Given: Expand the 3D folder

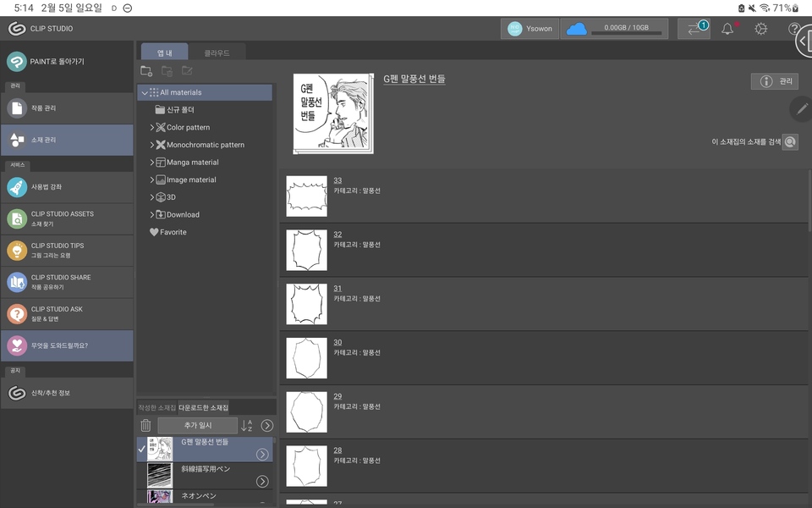Looking at the screenshot, I should click(x=151, y=197).
